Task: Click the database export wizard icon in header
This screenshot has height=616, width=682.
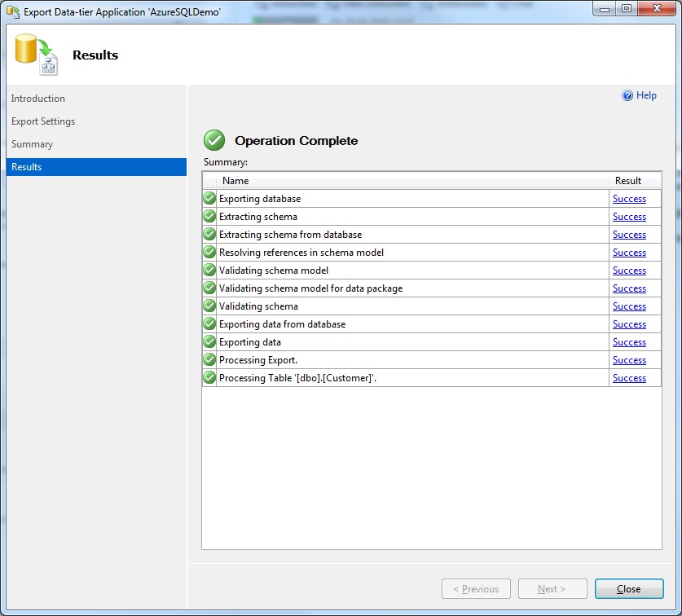Action: [x=37, y=55]
